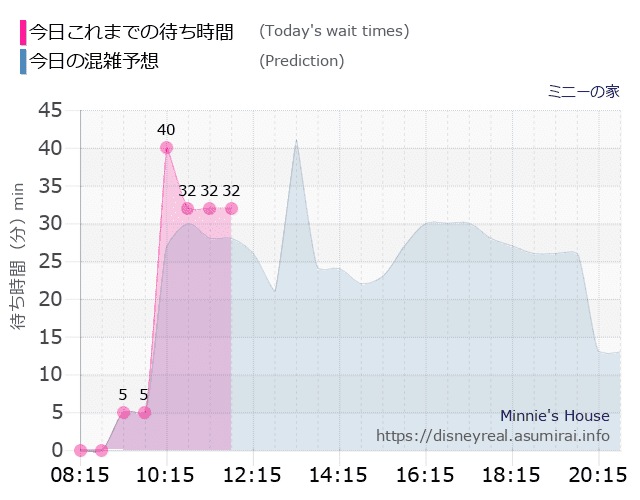
Task: Click the Minnie's House watermark text
Action: (554, 416)
